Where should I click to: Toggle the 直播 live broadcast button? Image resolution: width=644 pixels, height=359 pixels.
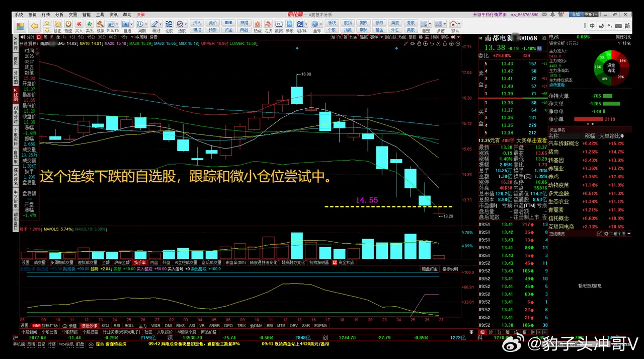pos(576,14)
